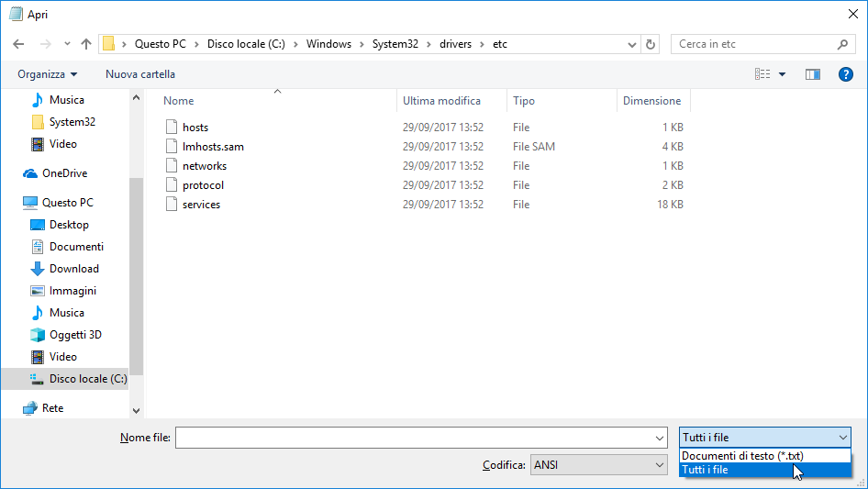Go up one folder level arrow
The width and height of the screenshot is (868, 489).
(86, 44)
